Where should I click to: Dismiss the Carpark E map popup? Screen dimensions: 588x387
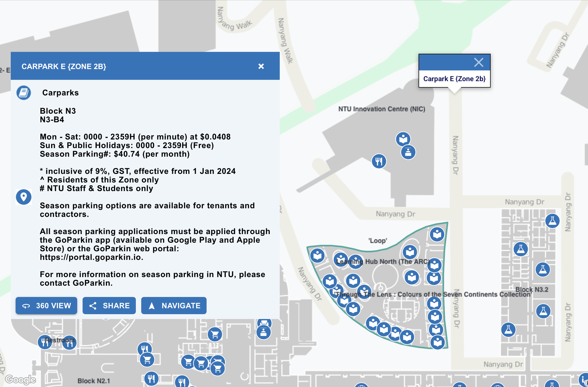(x=479, y=62)
